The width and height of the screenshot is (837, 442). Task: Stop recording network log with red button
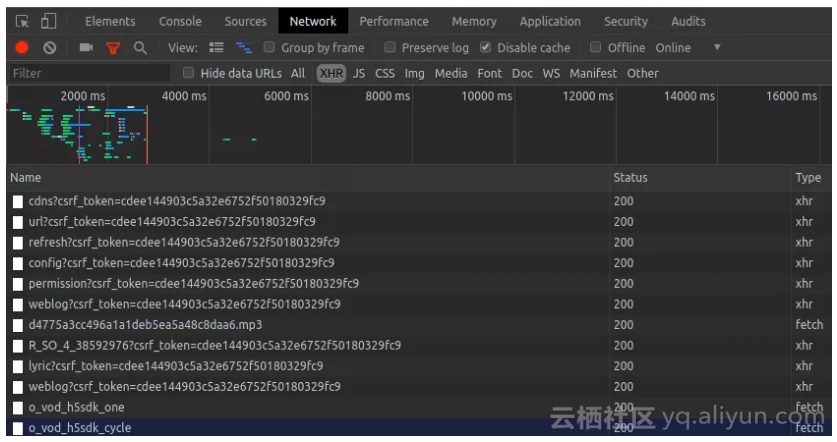(22, 48)
